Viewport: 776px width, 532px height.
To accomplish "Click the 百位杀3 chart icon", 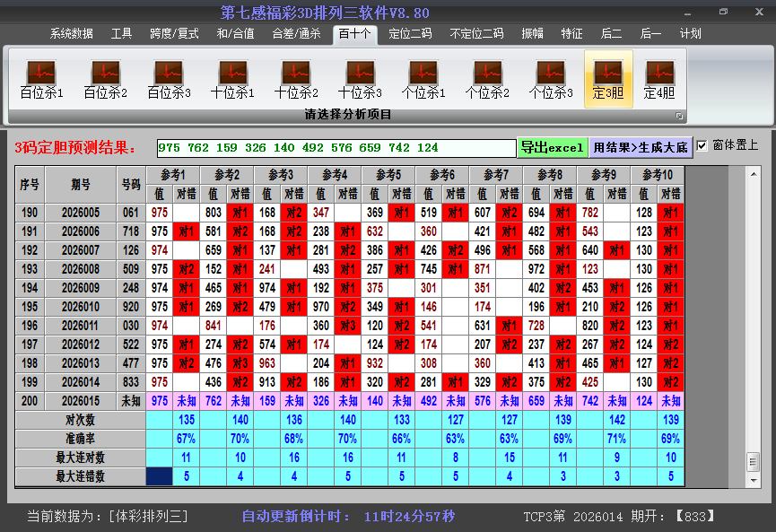I will (x=169, y=79).
